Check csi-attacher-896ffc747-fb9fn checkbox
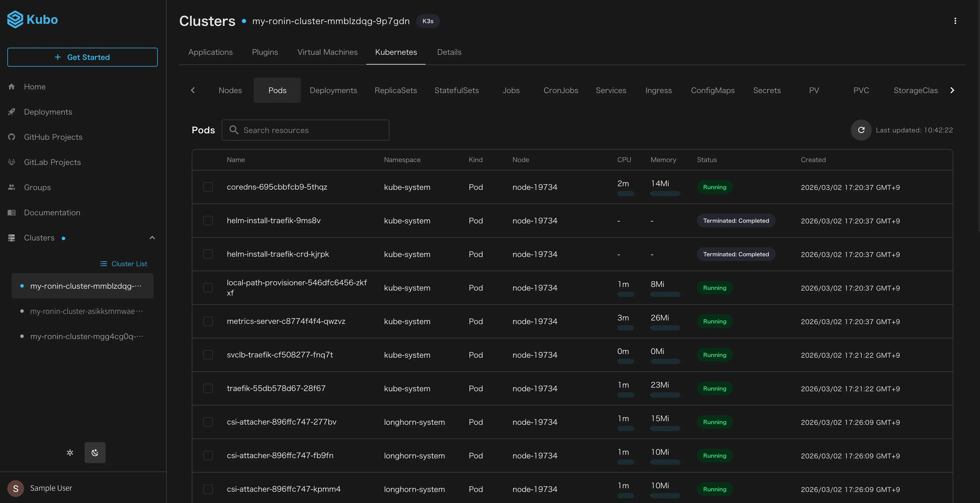 click(208, 456)
